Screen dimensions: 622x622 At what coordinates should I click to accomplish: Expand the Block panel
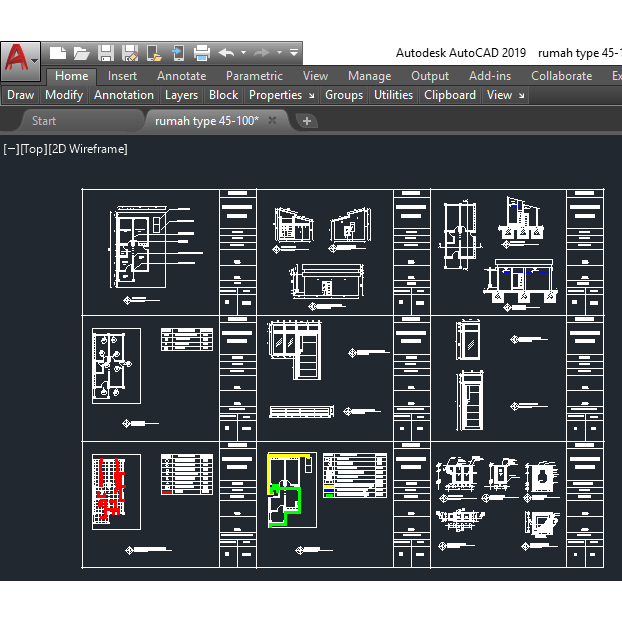[x=223, y=95]
